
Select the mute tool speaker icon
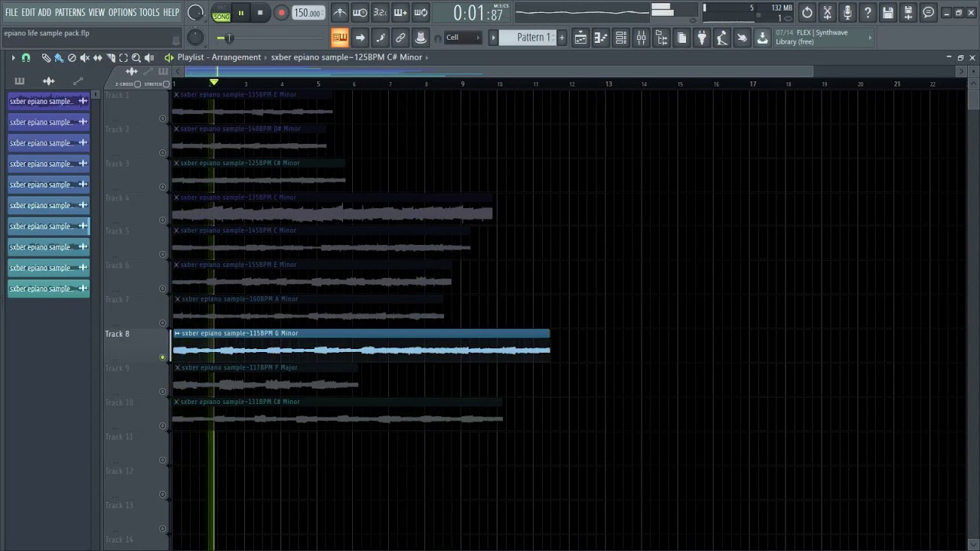click(85, 58)
